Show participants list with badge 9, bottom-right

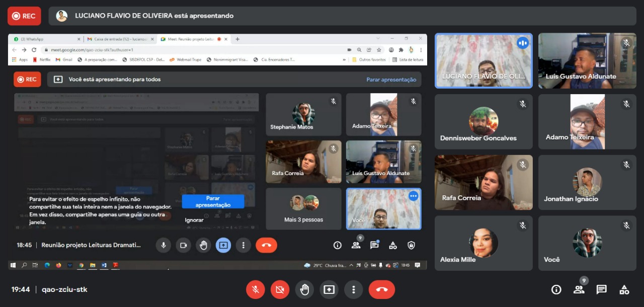[x=579, y=289]
